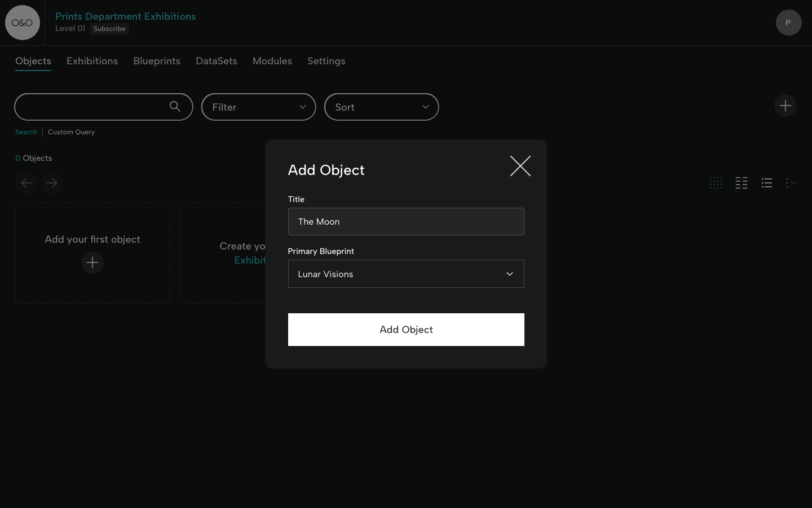The image size is (812, 508).
Task: Click the Title field containing The Moon
Action: (x=406, y=221)
